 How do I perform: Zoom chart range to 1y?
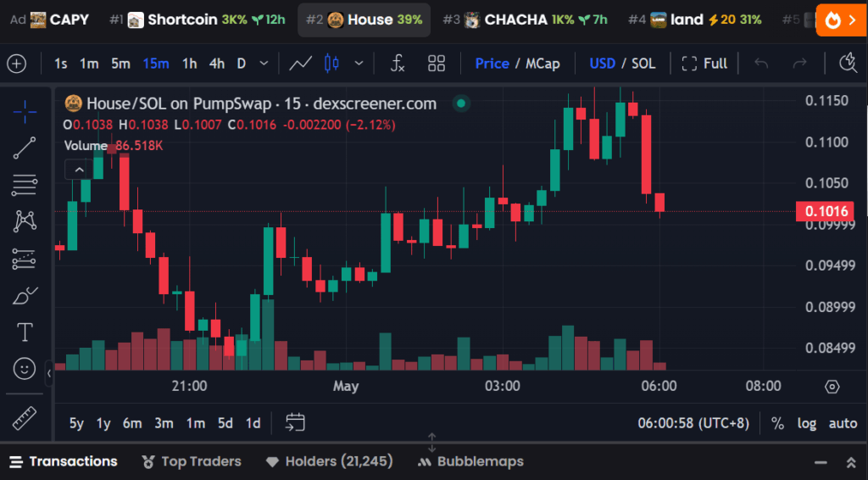[103, 423]
